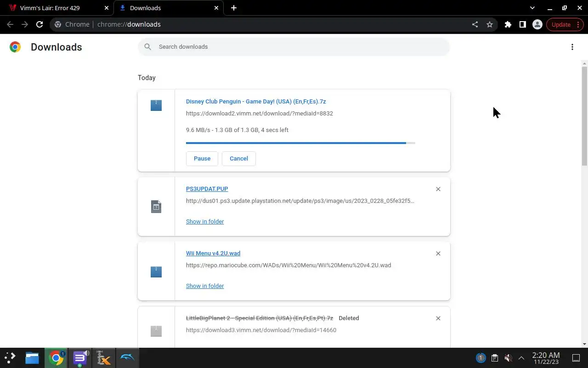Toggle the browser side panel icon
588x368 pixels.
tap(523, 24)
